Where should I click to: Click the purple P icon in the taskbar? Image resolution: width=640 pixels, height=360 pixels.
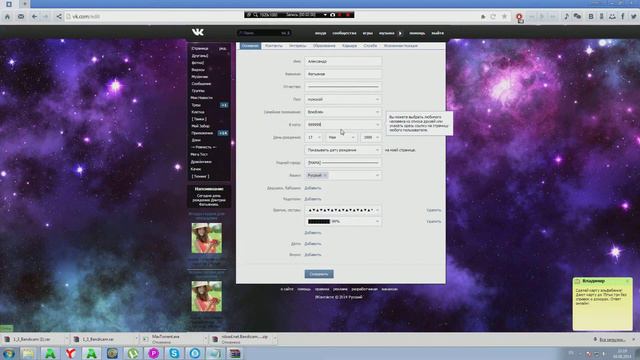pyautogui.click(x=153, y=353)
